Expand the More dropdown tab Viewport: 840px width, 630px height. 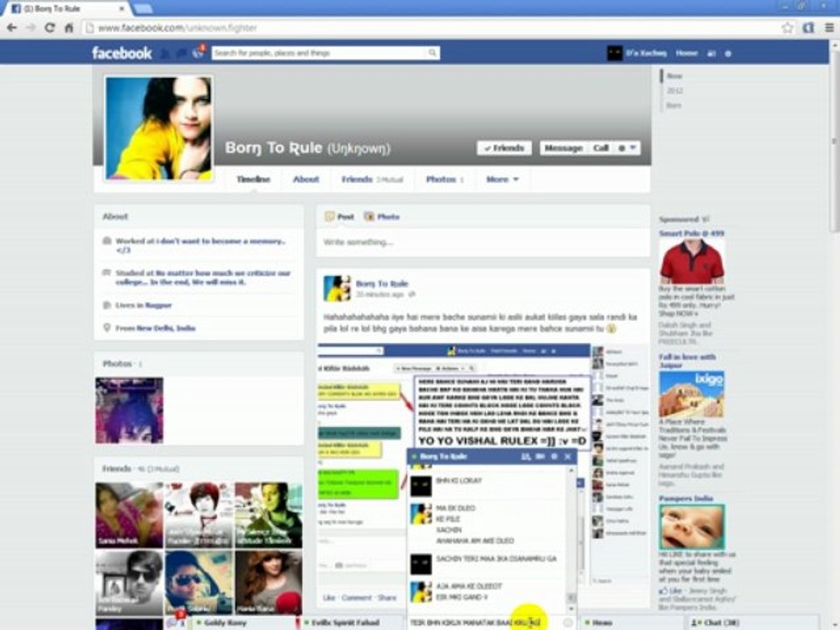coord(502,178)
